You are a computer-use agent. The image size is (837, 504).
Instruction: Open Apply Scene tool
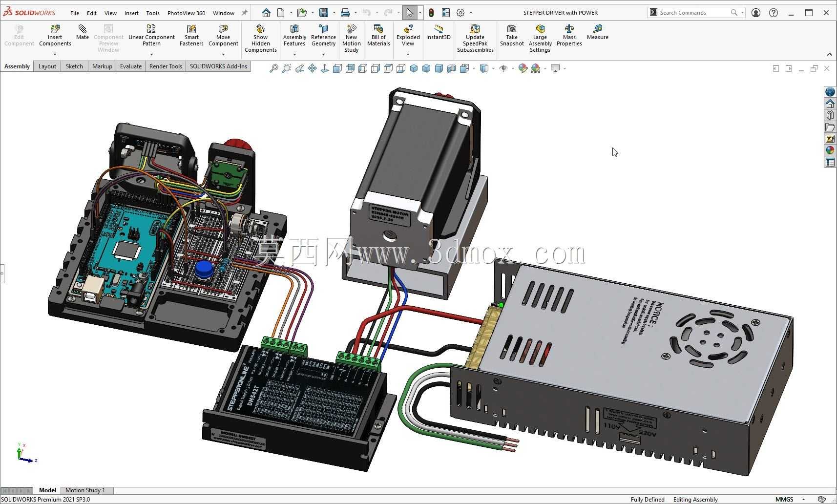(x=536, y=68)
